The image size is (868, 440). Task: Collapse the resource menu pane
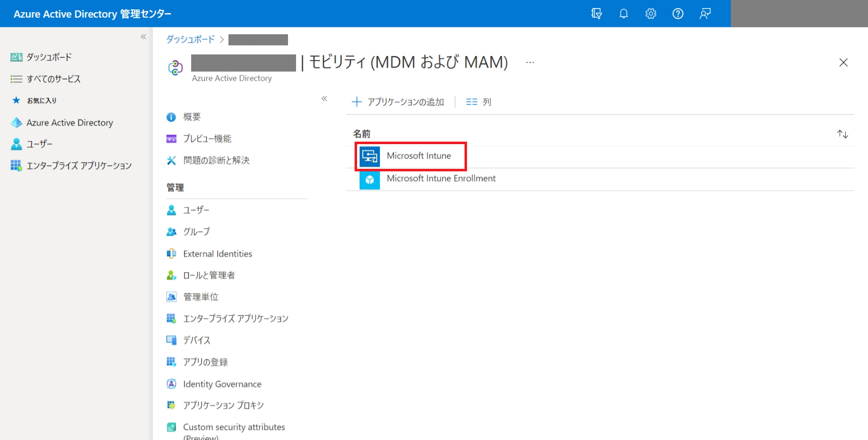324,98
